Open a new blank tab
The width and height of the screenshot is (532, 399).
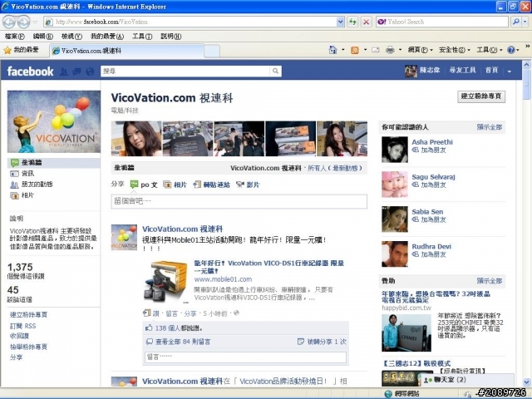(x=212, y=52)
